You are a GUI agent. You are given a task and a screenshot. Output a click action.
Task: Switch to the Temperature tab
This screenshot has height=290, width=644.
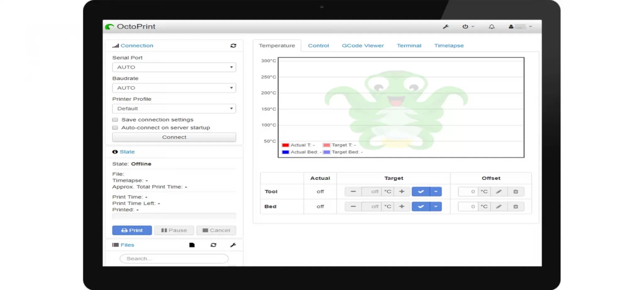(277, 46)
